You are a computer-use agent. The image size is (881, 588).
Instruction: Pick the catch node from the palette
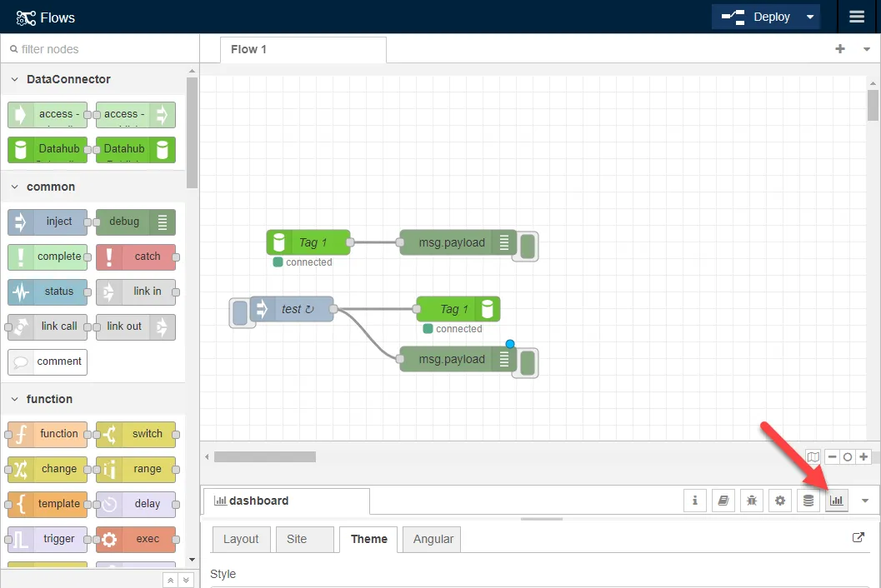tap(135, 257)
